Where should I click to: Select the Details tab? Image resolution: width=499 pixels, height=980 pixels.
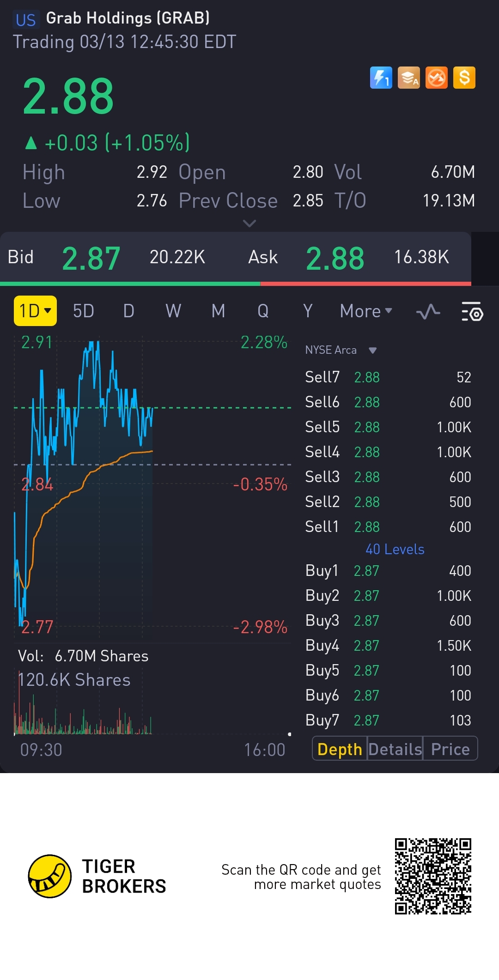(395, 749)
